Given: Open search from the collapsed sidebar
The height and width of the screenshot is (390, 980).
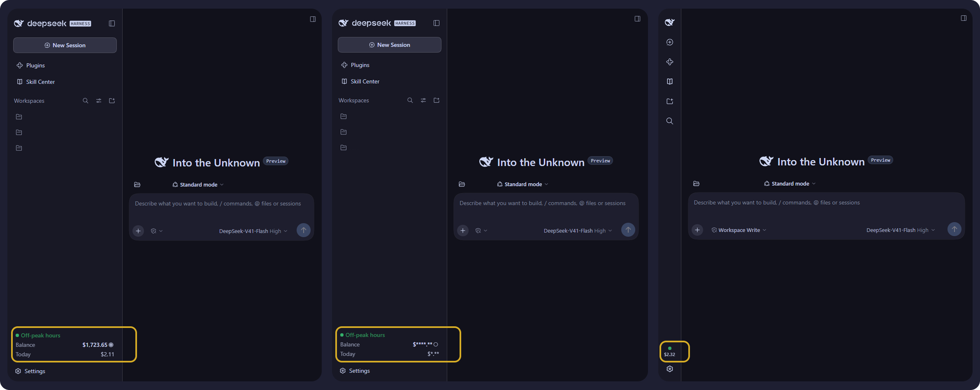Looking at the screenshot, I should pos(670,121).
